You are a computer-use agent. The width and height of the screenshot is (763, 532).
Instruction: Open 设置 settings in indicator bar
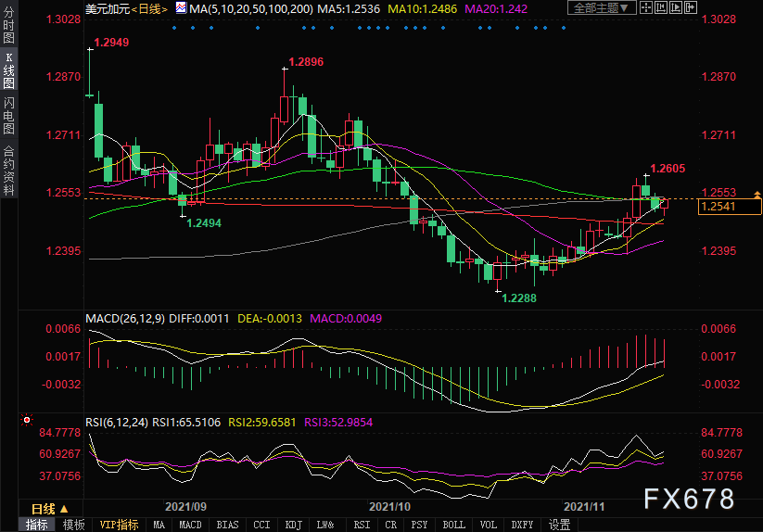click(x=559, y=525)
